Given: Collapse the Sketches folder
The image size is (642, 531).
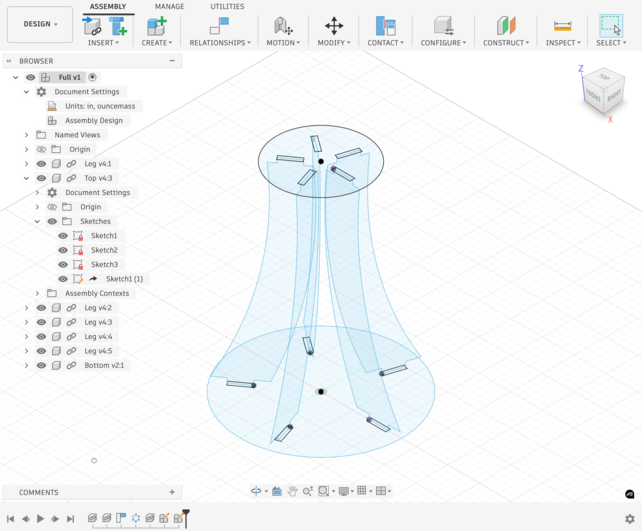Looking at the screenshot, I should [x=37, y=221].
